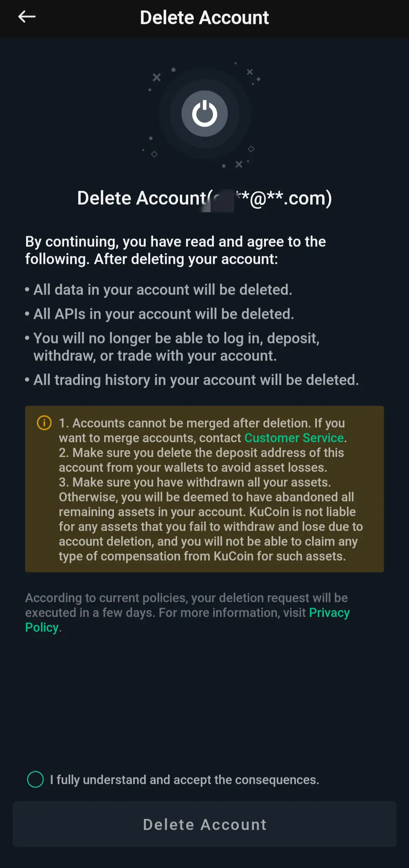Visit the Privacy Policy link
This screenshot has width=409, height=868.
329,613
